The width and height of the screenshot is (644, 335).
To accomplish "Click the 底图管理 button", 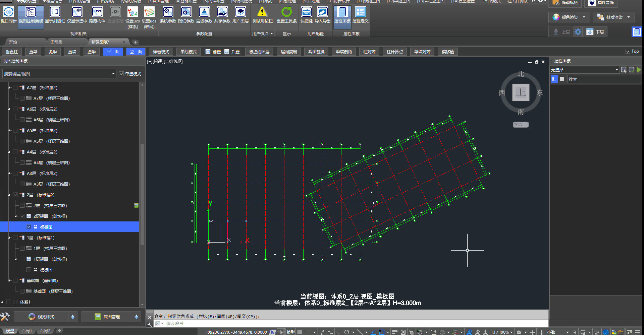I will (x=111, y=317).
